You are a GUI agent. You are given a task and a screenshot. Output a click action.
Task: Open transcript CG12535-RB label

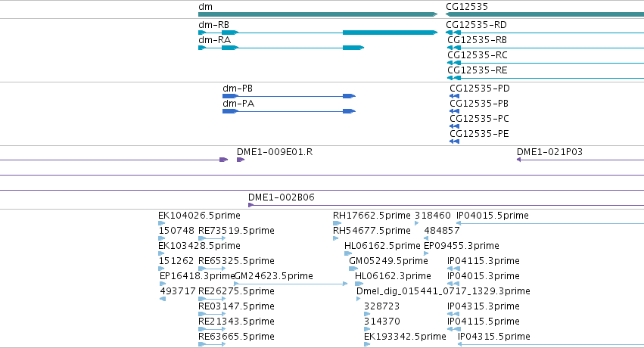tap(477, 40)
